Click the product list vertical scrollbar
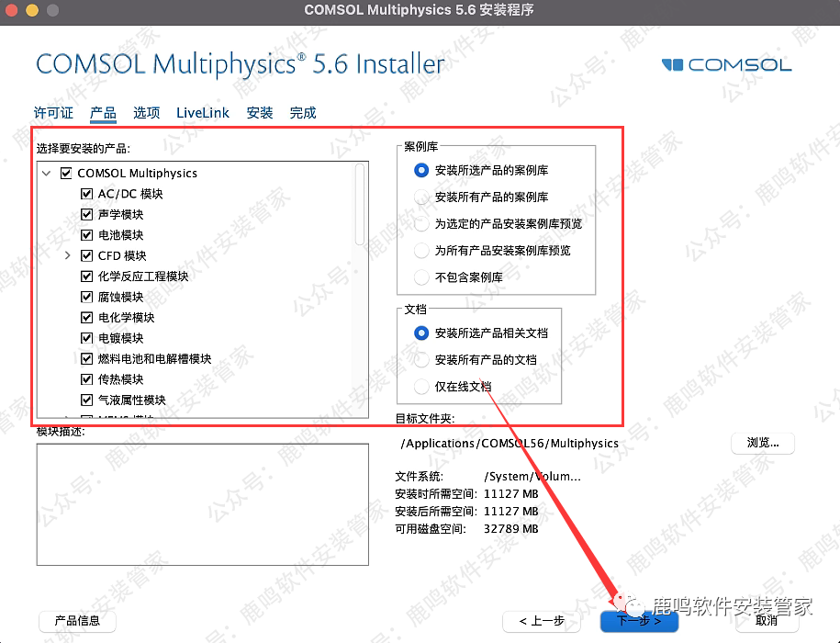840x643 pixels. coord(360,207)
